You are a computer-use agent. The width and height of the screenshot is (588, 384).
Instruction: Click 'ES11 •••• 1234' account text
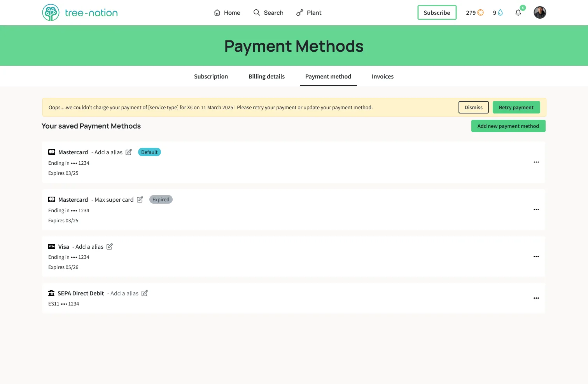click(64, 304)
